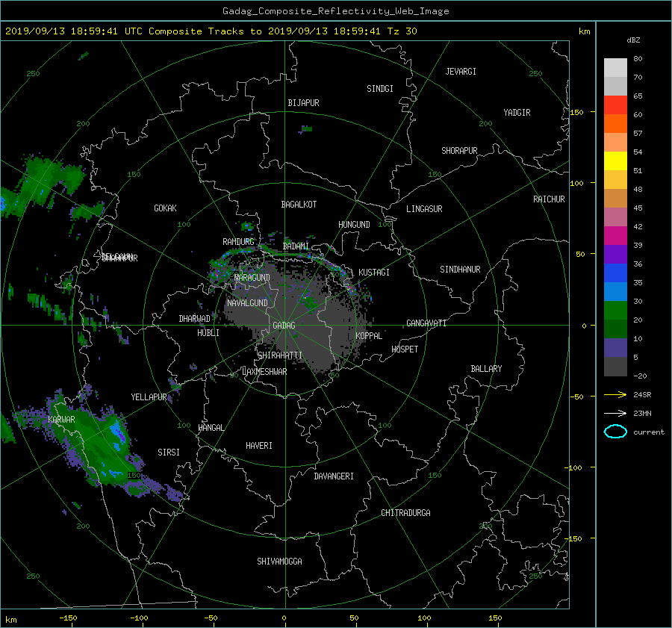The image size is (672, 628).
Task: Click the Gadag_Composite_Reflectivity_Web_Image title
Action: click(x=335, y=11)
